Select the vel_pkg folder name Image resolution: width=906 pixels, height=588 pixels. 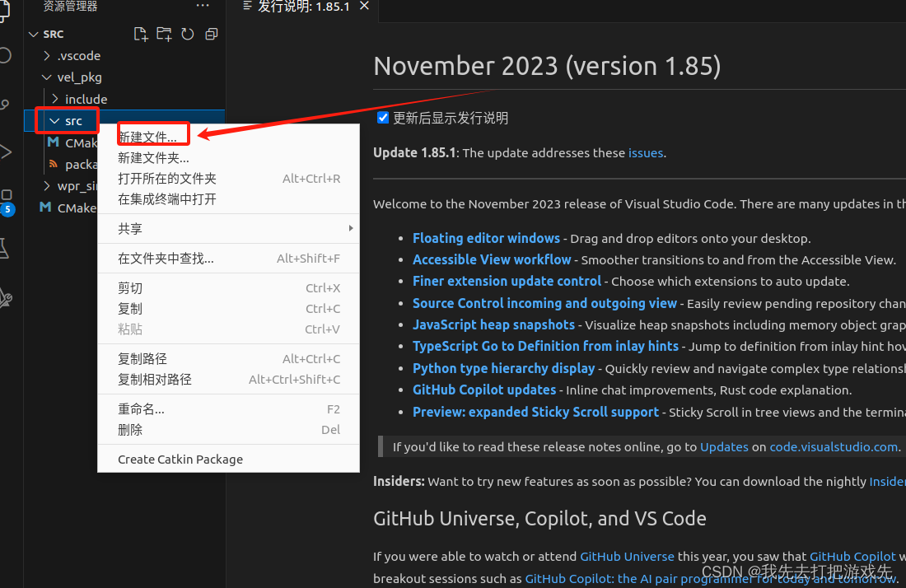click(80, 77)
